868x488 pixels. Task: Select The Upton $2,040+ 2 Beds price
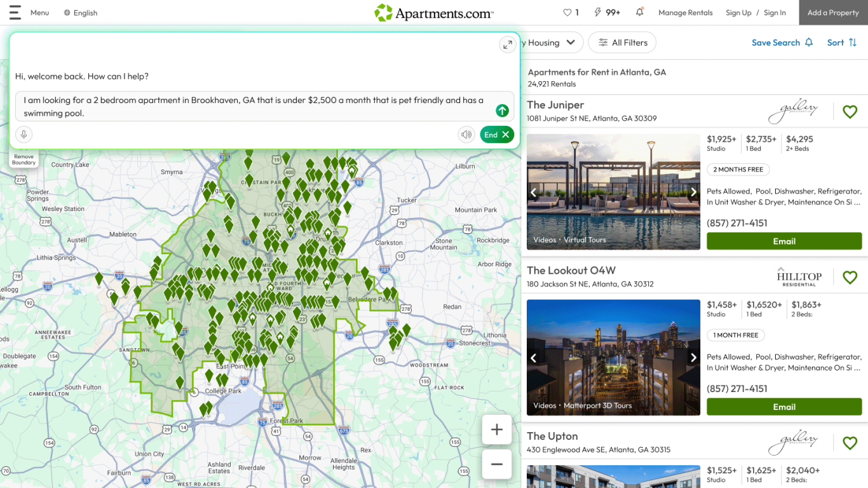pyautogui.click(x=803, y=475)
